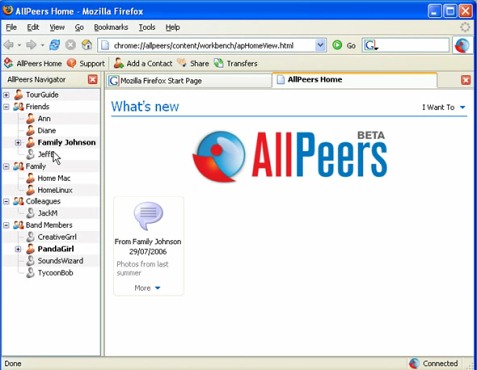Open the Bookmarks menu
Image resolution: width=477 pixels, height=370 pixels.
pyautogui.click(x=111, y=27)
